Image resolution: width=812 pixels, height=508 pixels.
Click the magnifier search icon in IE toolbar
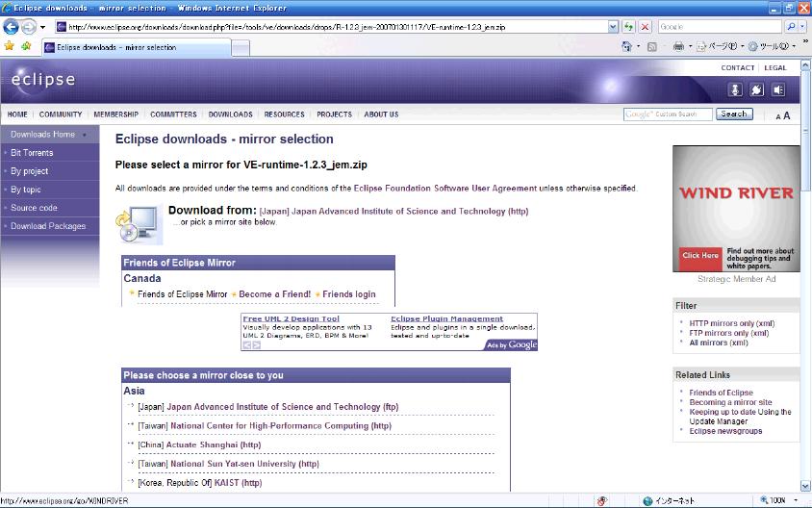click(790, 26)
